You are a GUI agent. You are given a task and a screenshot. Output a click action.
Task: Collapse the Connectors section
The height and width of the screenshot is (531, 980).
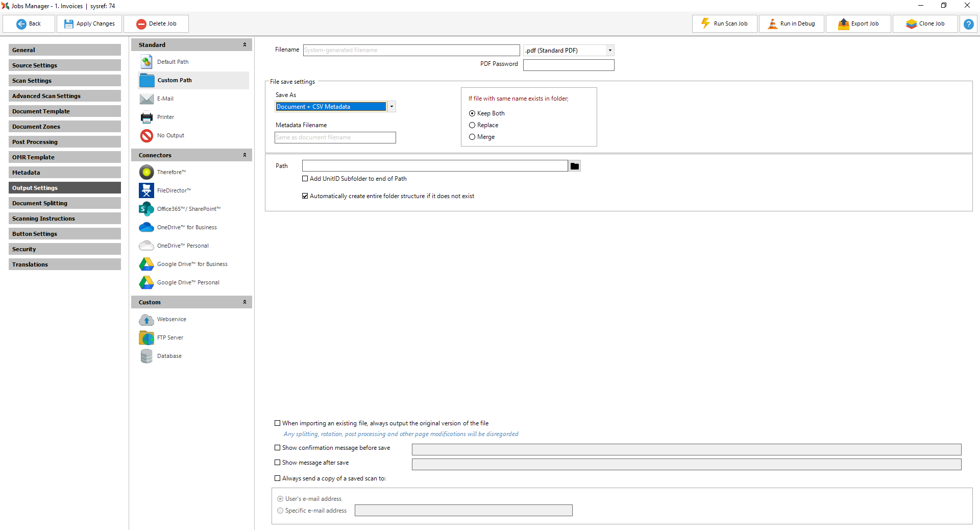[244, 155]
